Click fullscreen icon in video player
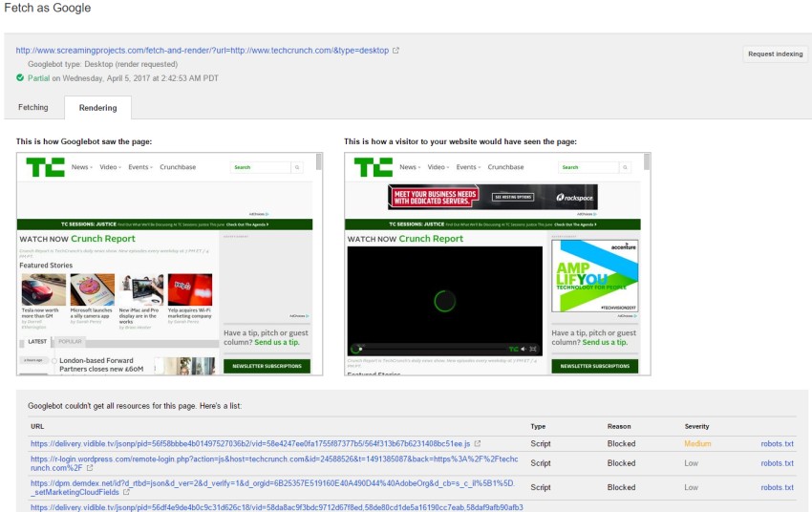812x512 pixels. [x=533, y=349]
